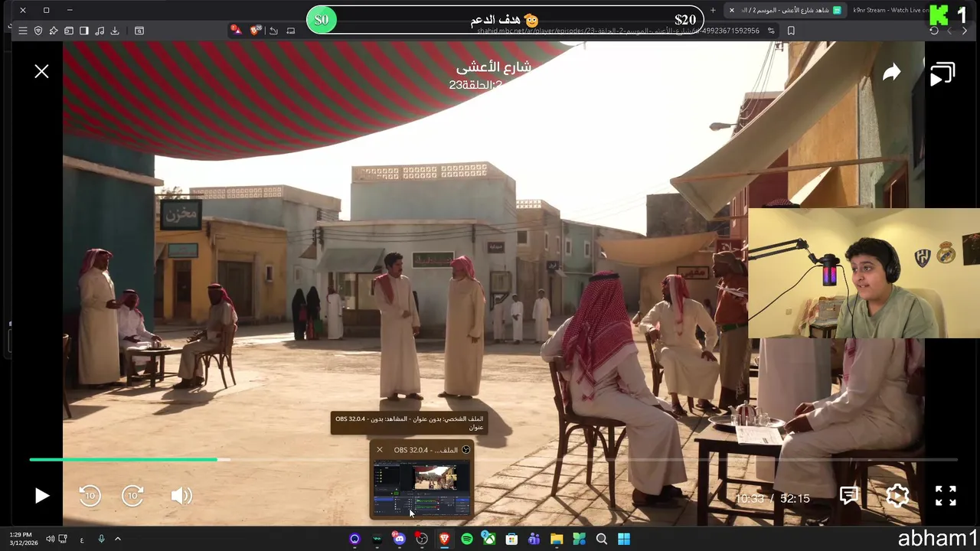The width and height of the screenshot is (980, 551).
Task: Select the Shahid episode tab
Action: [x=786, y=10]
